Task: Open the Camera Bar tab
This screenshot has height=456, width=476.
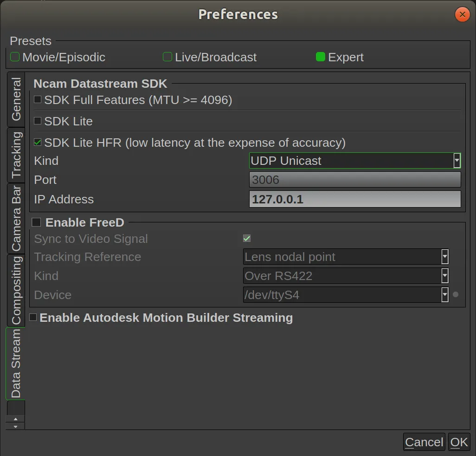Action: (x=16, y=218)
